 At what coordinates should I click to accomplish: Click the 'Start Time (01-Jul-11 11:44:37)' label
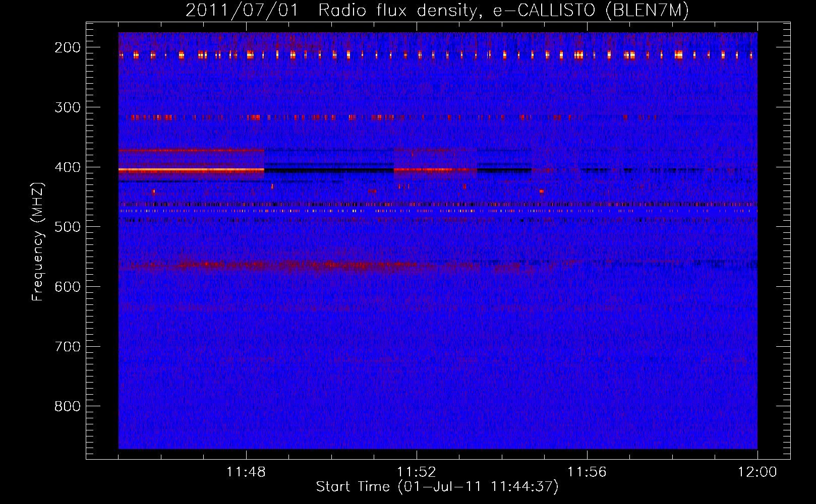click(437, 487)
